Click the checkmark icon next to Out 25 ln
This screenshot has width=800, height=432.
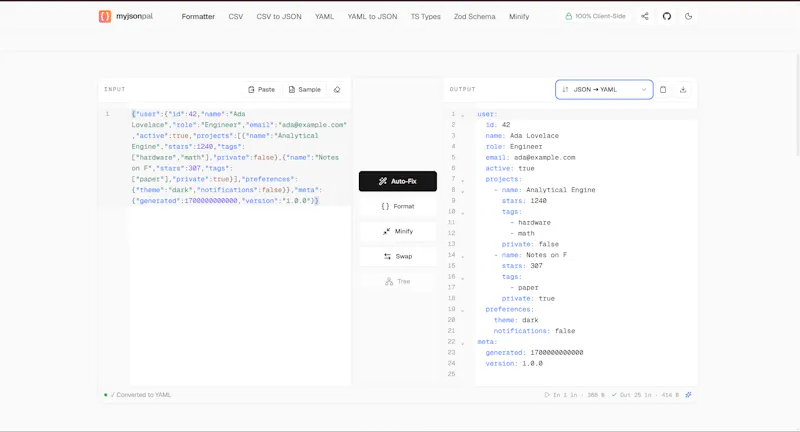[x=614, y=395]
